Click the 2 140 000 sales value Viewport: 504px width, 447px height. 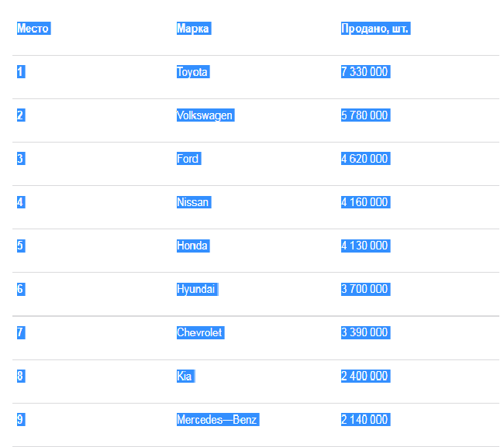tap(364, 419)
